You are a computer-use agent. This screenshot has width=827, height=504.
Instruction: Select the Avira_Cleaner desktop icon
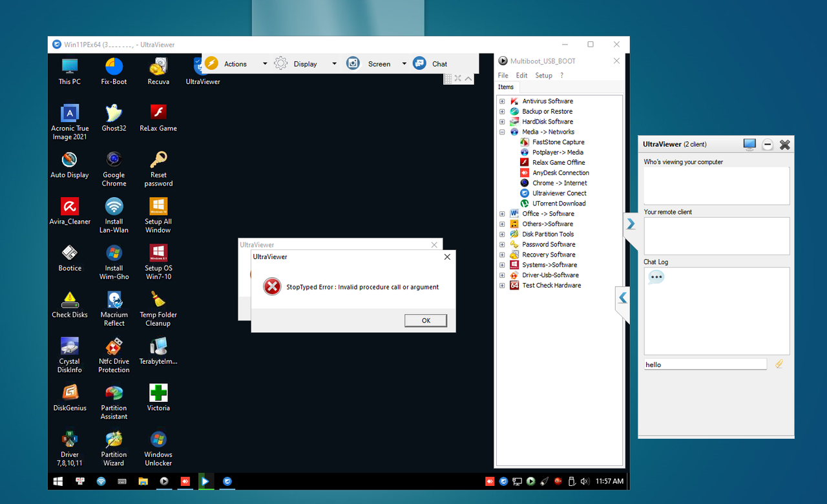click(70, 211)
